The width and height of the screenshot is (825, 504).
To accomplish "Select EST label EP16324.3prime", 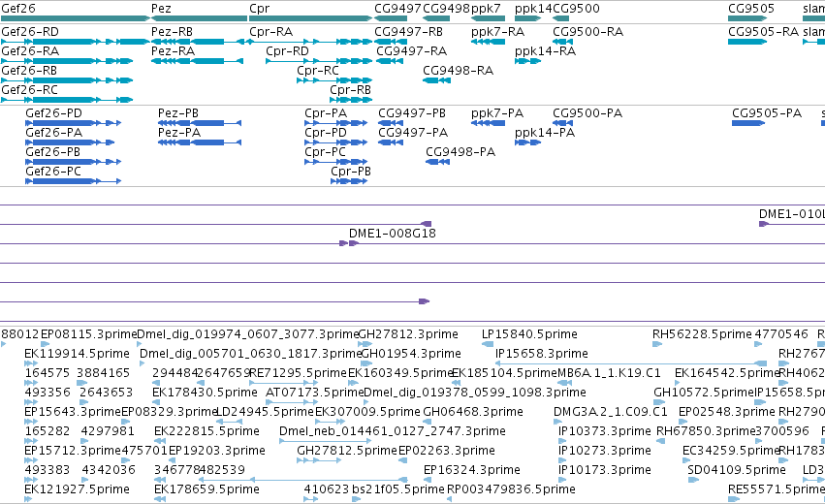I will point(472,470).
